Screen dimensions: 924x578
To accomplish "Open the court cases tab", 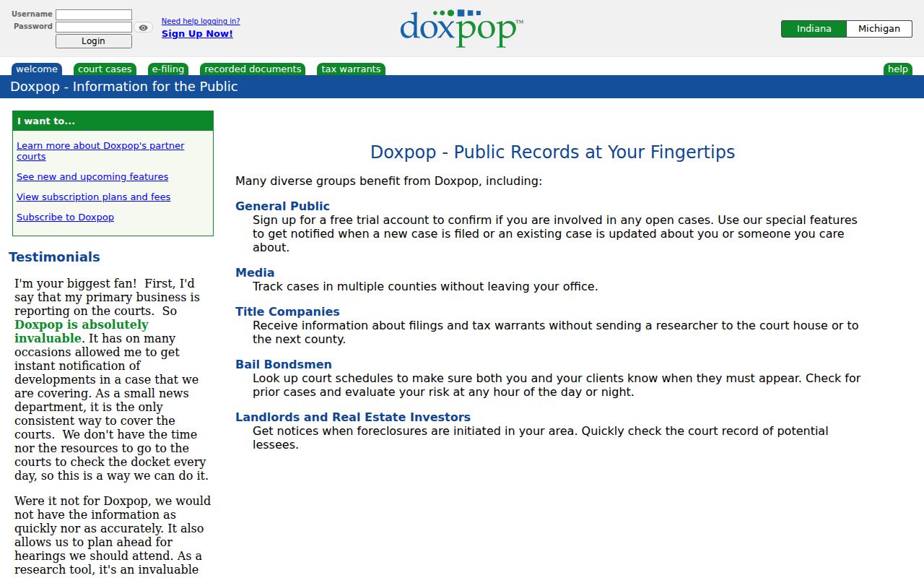I will pos(105,69).
